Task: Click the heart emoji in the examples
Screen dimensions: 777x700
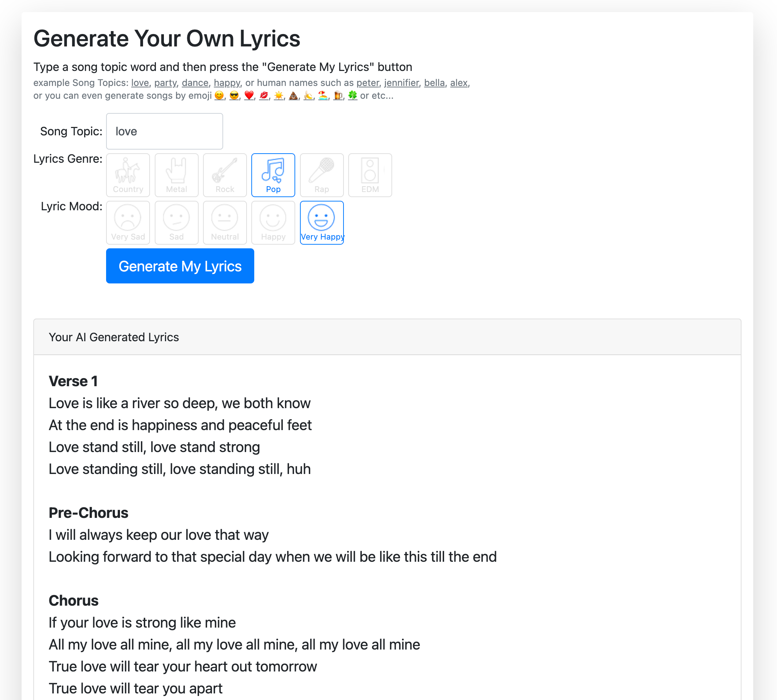Action: tap(249, 95)
